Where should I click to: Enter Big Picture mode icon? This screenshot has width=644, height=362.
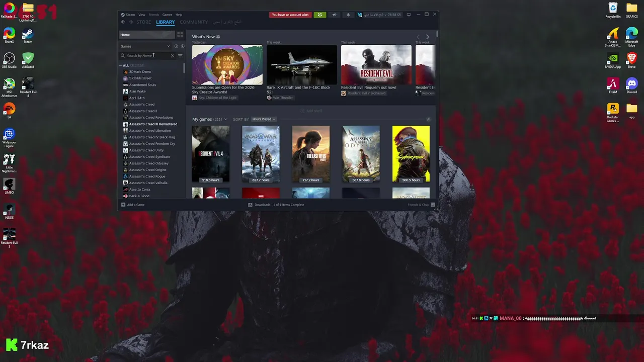point(409,15)
